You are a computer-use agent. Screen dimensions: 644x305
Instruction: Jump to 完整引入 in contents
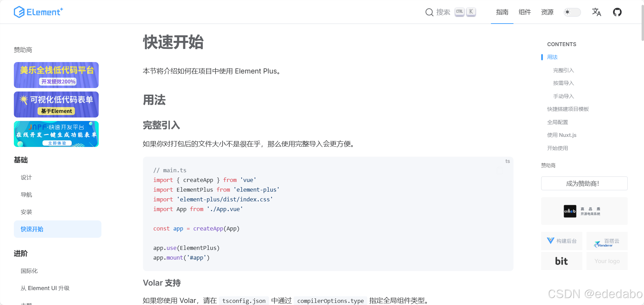(x=563, y=70)
